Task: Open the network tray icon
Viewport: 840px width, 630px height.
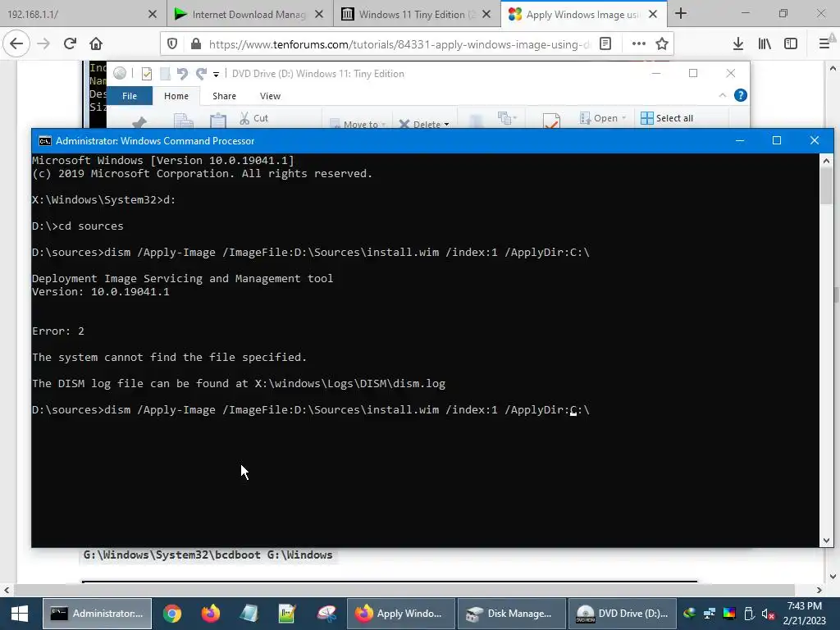Action: point(710,614)
